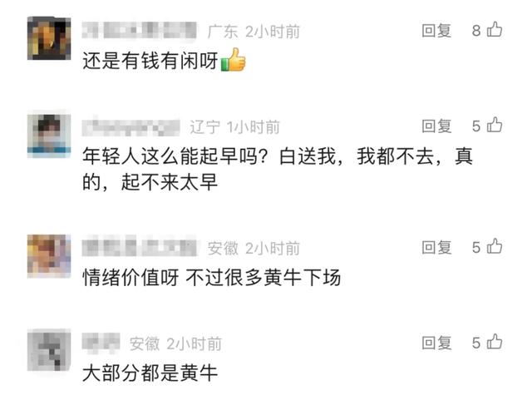Like the Liaoning comment about waking early

click(x=495, y=125)
